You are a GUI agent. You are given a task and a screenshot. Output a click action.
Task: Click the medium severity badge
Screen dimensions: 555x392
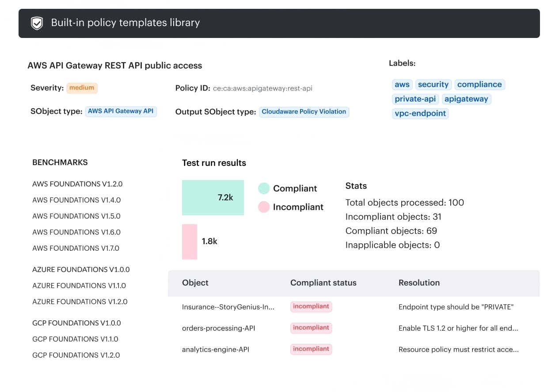pos(82,88)
